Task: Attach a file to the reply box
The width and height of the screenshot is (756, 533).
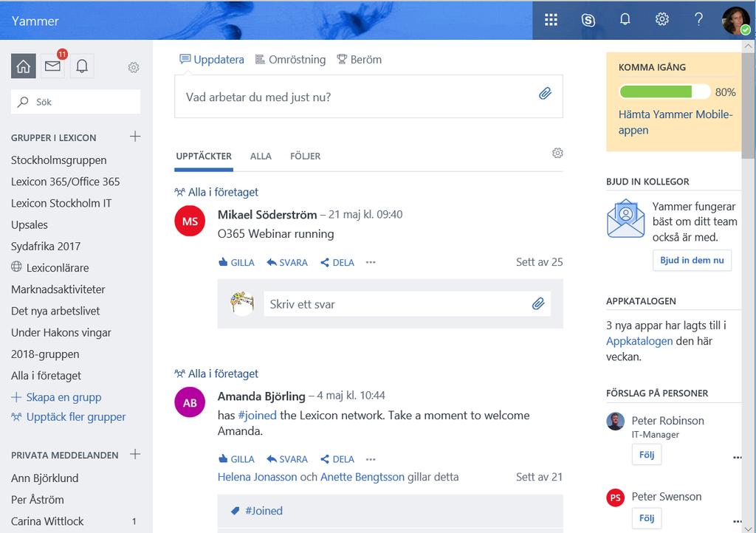Action: click(x=538, y=303)
